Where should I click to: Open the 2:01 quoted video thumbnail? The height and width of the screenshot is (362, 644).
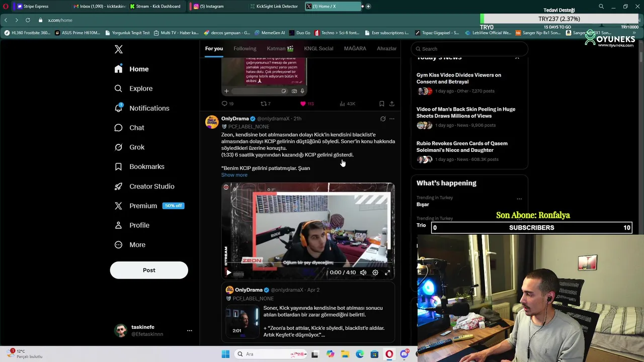click(242, 321)
